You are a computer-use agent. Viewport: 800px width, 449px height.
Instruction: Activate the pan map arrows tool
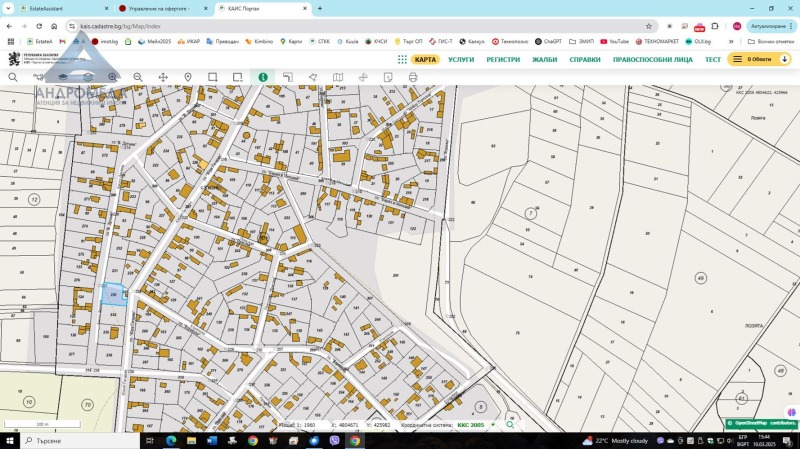163,77
